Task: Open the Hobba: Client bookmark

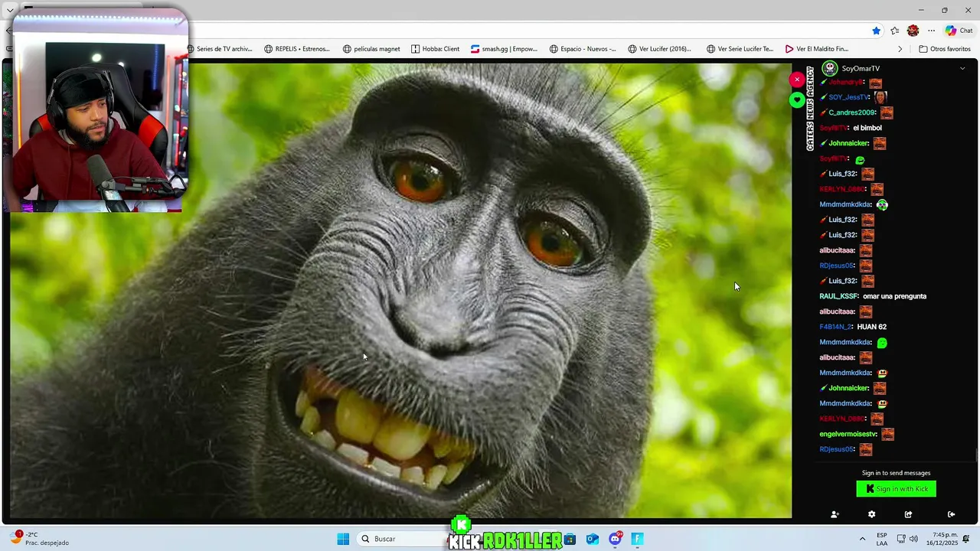Action: coord(436,49)
